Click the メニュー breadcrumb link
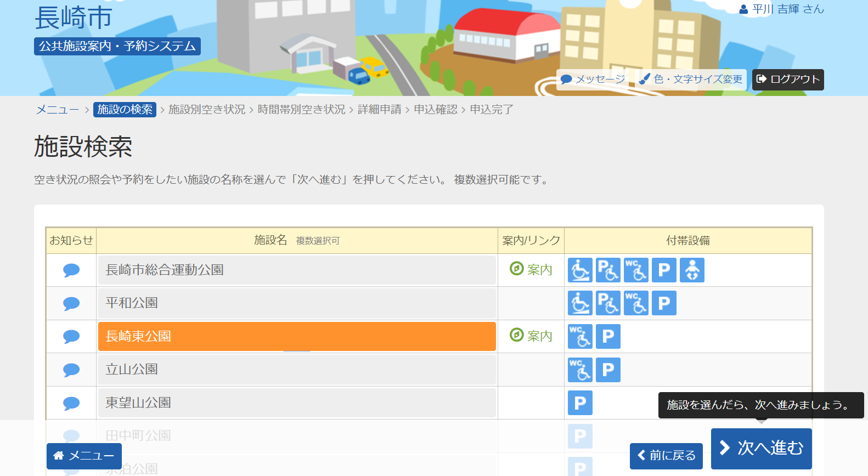Image resolution: width=868 pixels, height=476 pixels. (57, 110)
